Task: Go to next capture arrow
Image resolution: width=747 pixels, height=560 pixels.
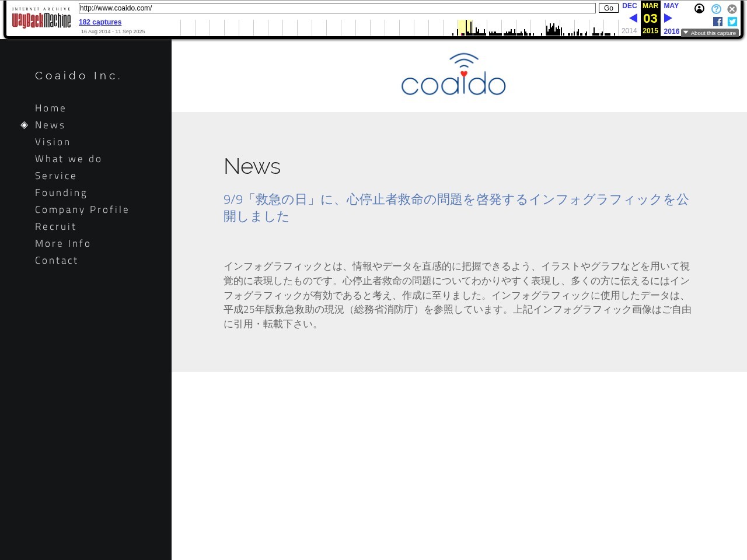Action: click(668, 18)
